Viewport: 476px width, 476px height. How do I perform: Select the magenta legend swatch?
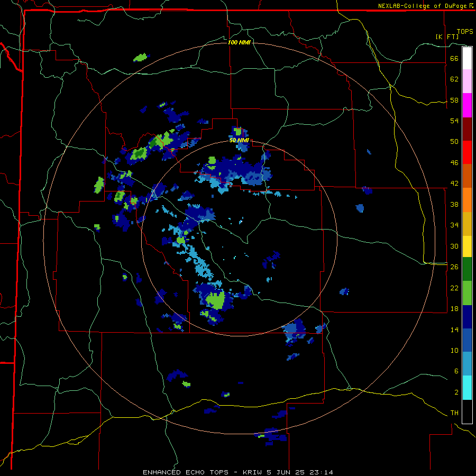coord(467,105)
